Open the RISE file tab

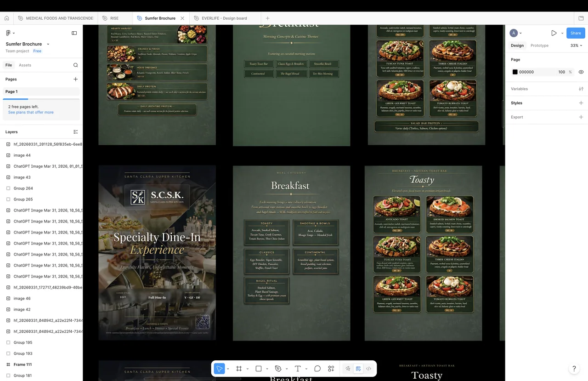coord(114,18)
